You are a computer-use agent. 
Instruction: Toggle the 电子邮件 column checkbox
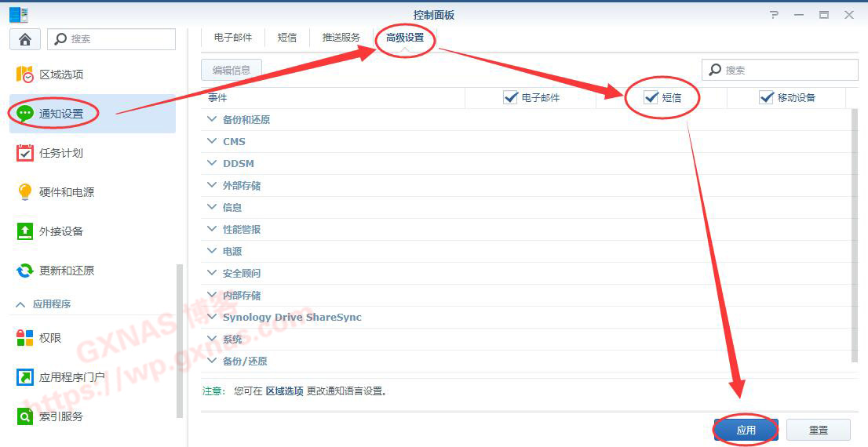(x=511, y=97)
